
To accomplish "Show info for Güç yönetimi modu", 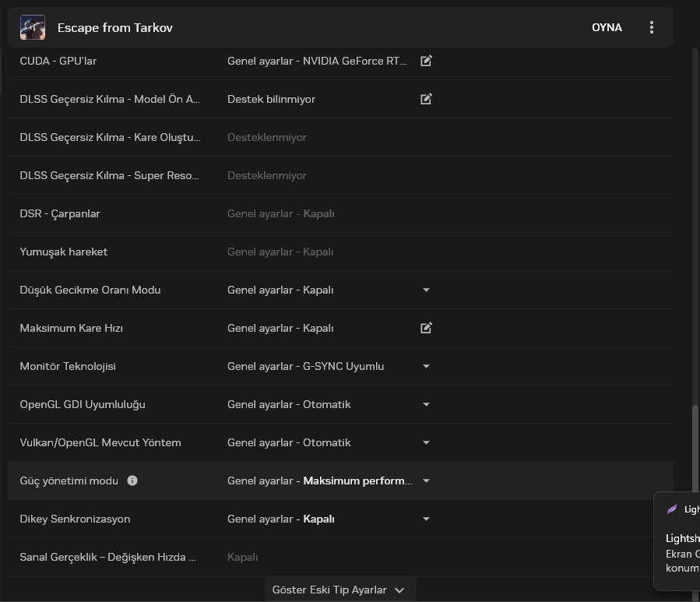I will [132, 481].
